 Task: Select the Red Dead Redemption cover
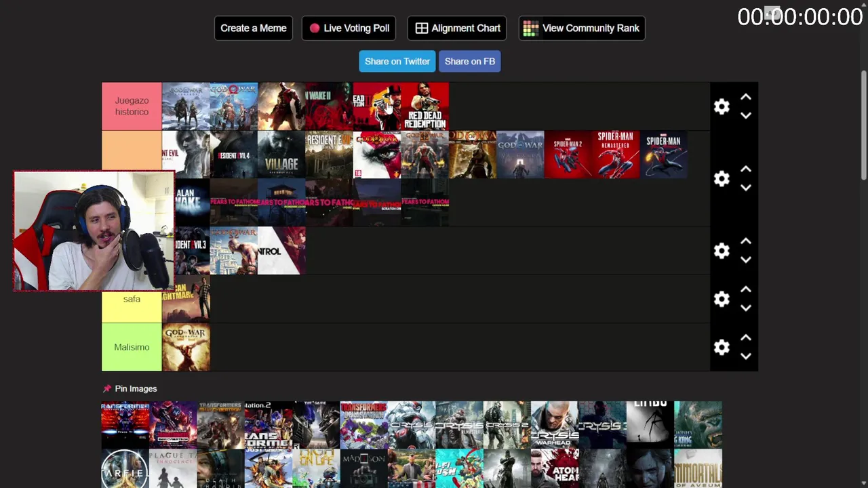(x=425, y=106)
